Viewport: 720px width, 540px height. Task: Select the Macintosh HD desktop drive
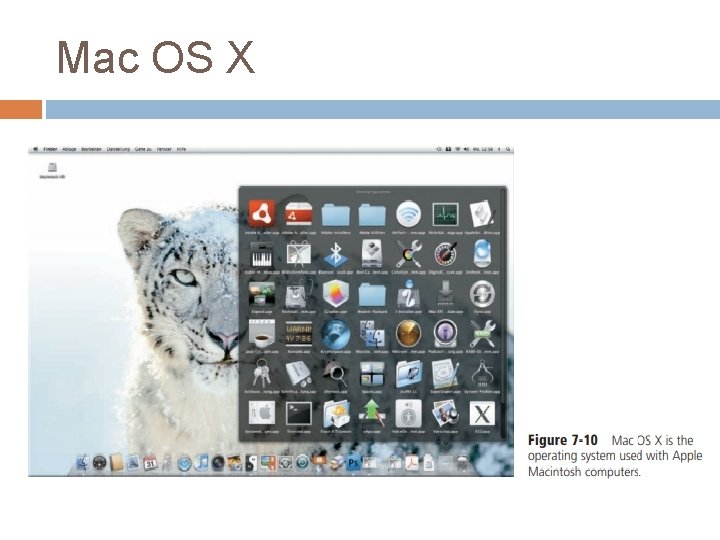[52, 170]
